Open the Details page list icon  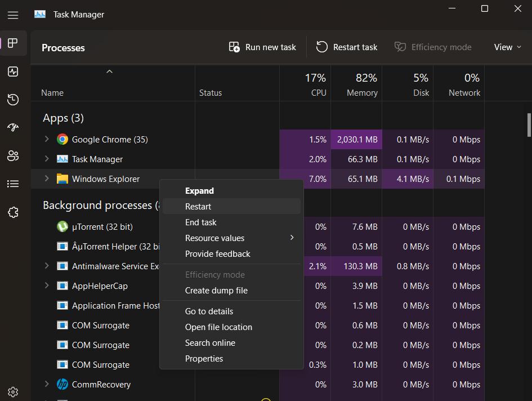point(13,184)
